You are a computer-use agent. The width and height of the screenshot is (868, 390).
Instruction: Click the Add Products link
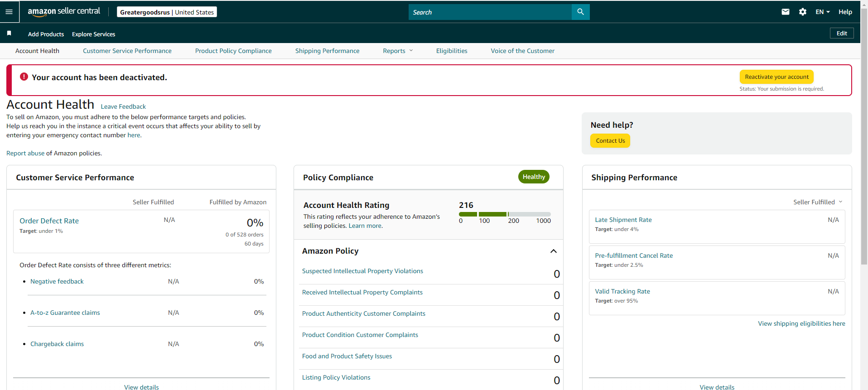(x=46, y=34)
